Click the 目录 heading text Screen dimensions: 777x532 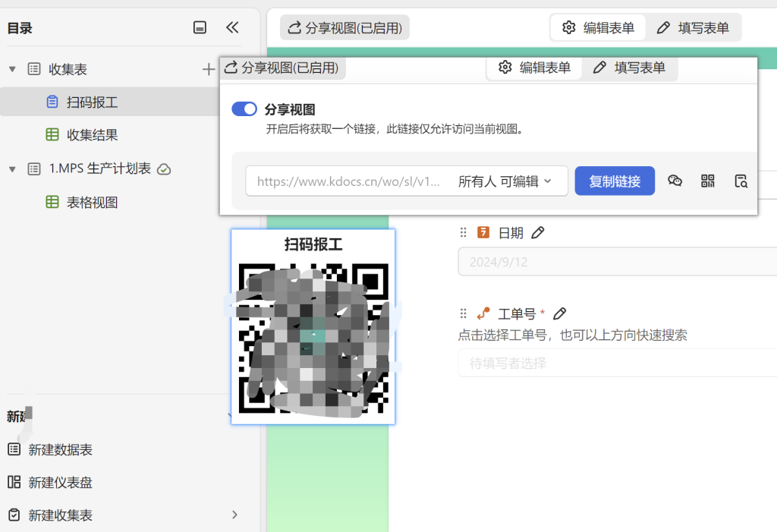(20, 28)
